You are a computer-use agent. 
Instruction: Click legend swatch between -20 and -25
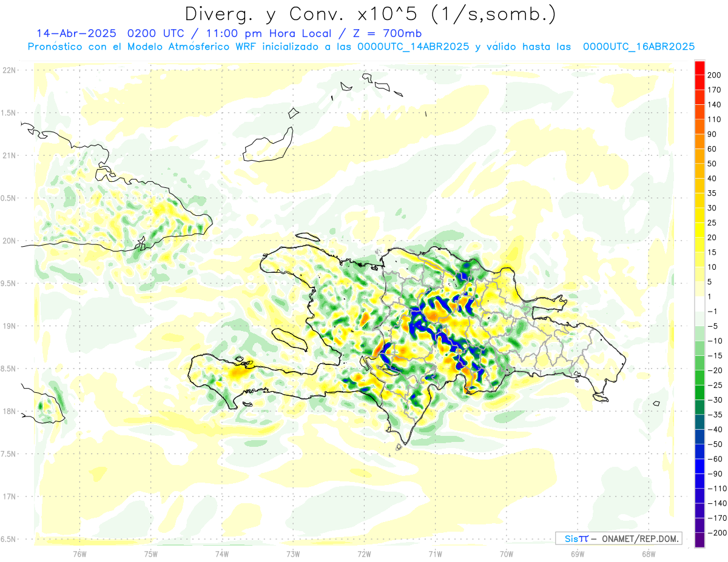coord(700,378)
